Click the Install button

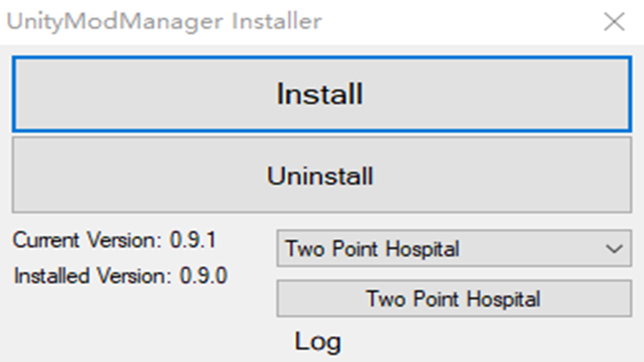point(321,94)
